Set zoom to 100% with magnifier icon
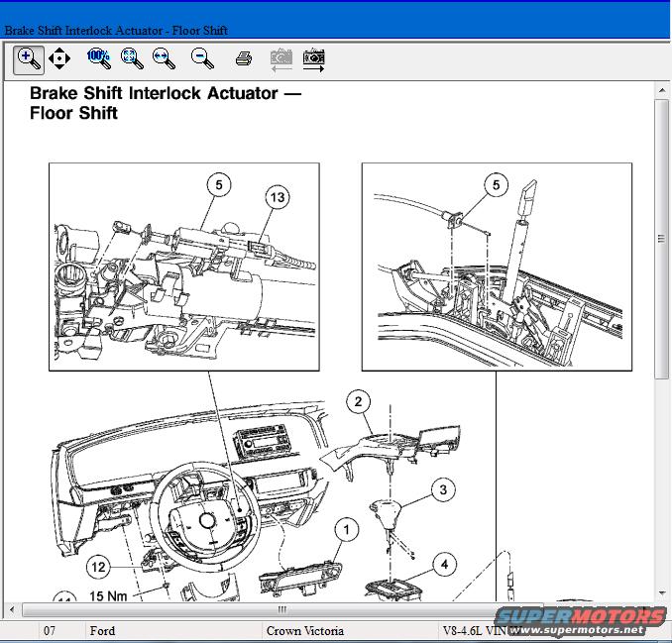The width and height of the screenshot is (672, 643). point(98,59)
